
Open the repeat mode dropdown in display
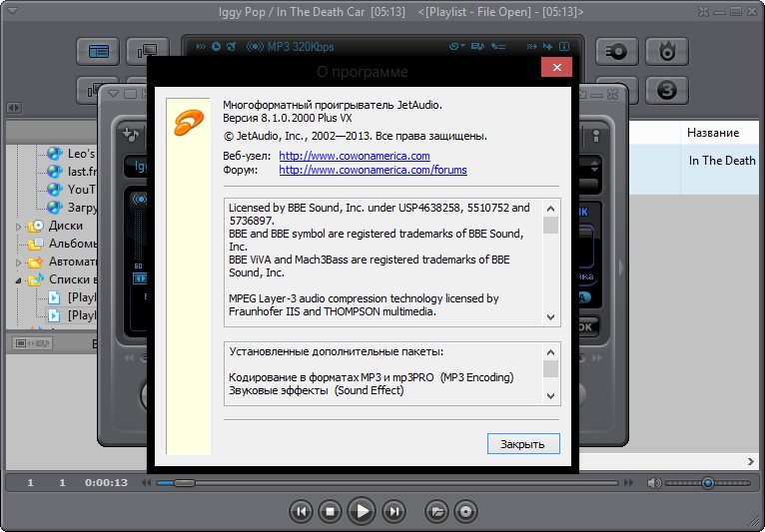point(456,46)
